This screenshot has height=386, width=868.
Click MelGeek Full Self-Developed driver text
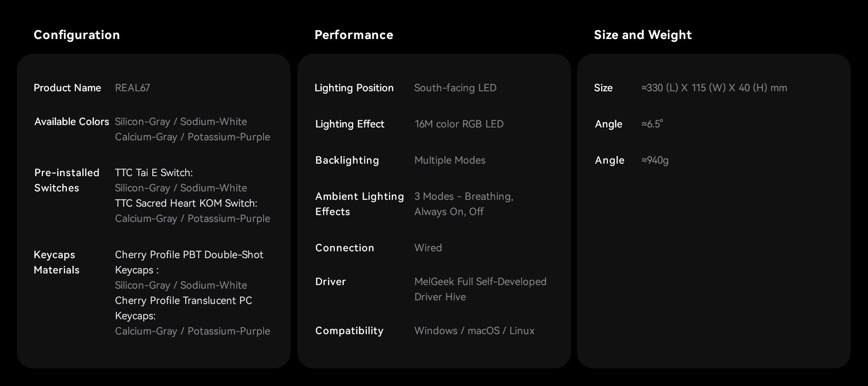(x=480, y=281)
